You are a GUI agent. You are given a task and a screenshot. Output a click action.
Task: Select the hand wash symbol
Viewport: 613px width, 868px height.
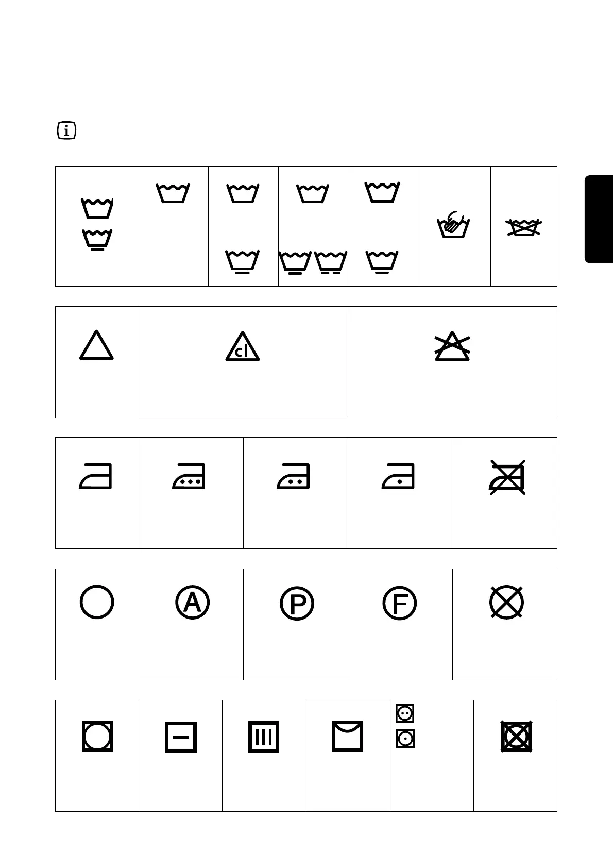coord(453,224)
